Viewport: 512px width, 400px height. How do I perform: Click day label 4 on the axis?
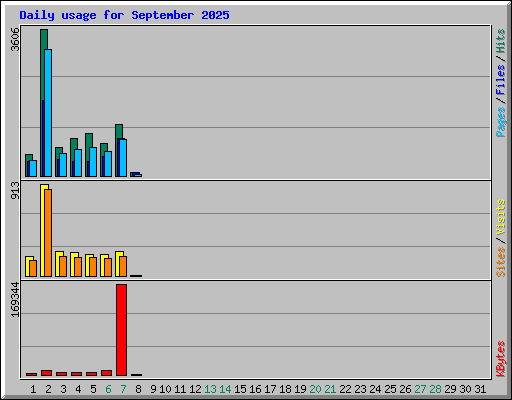coord(78,389)
